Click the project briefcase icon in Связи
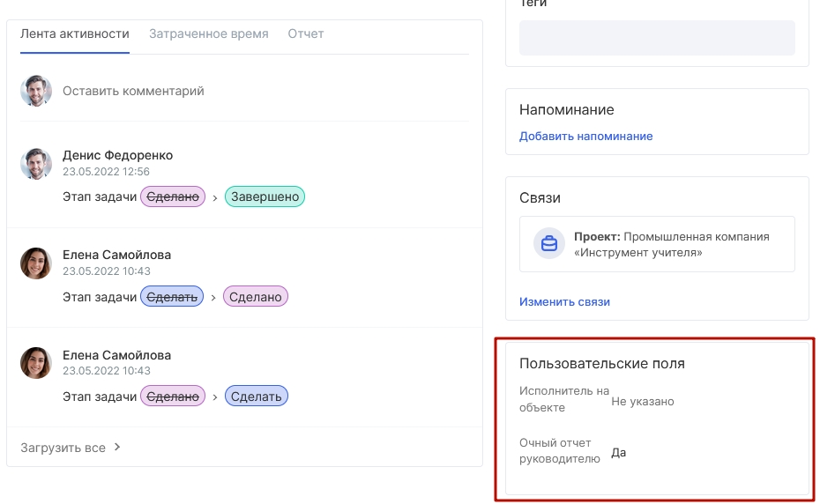The image size is (820, 504). tap(549, 244)
